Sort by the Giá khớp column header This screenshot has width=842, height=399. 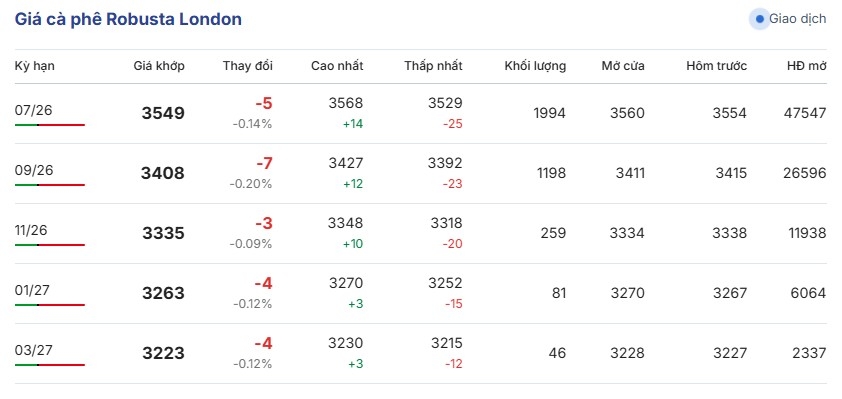pyautogui.click(x=159, y=66)
